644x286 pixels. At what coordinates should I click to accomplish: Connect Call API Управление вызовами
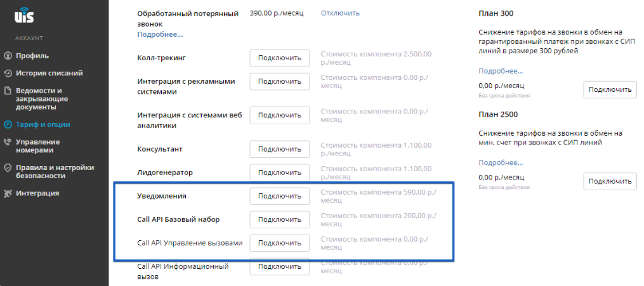[x=280, y=243]
